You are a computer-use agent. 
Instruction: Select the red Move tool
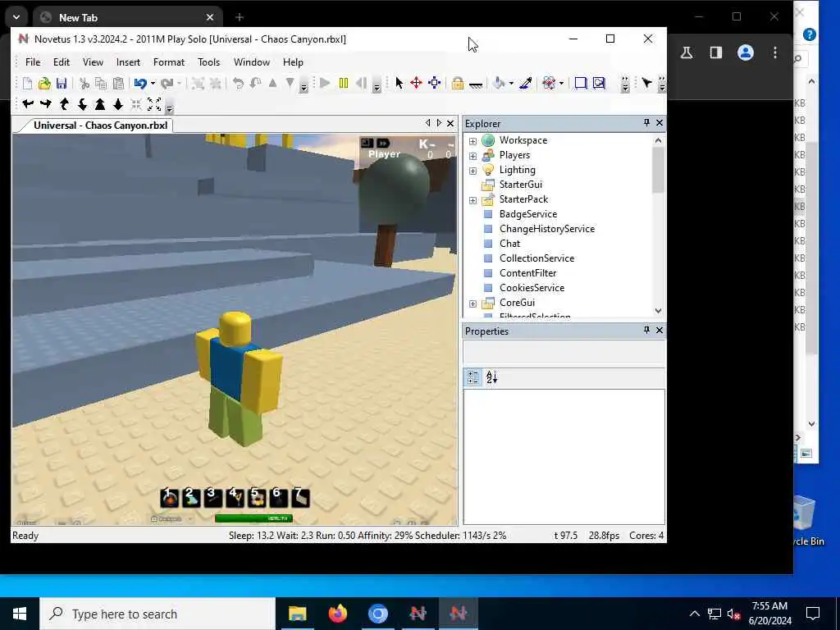click(x=416, y=83)
